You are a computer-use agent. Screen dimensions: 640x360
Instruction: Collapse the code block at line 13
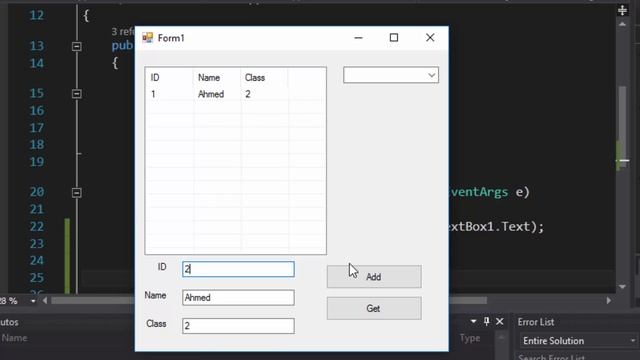(76, 47)
